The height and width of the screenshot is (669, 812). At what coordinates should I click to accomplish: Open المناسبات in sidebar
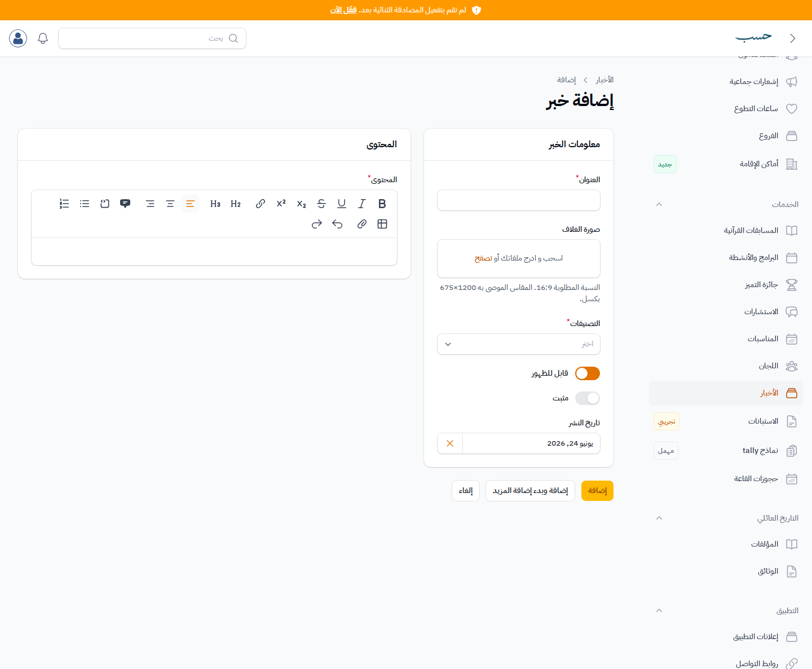(x=726, y=339)
